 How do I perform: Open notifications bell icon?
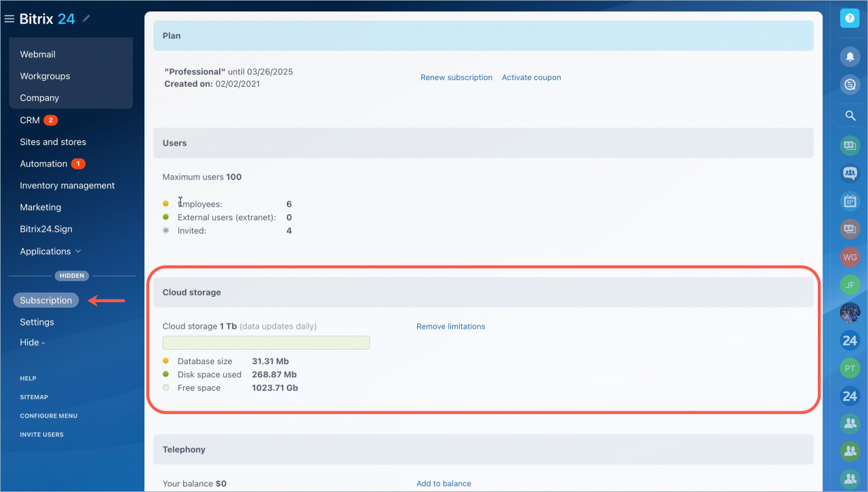point(850,56)
